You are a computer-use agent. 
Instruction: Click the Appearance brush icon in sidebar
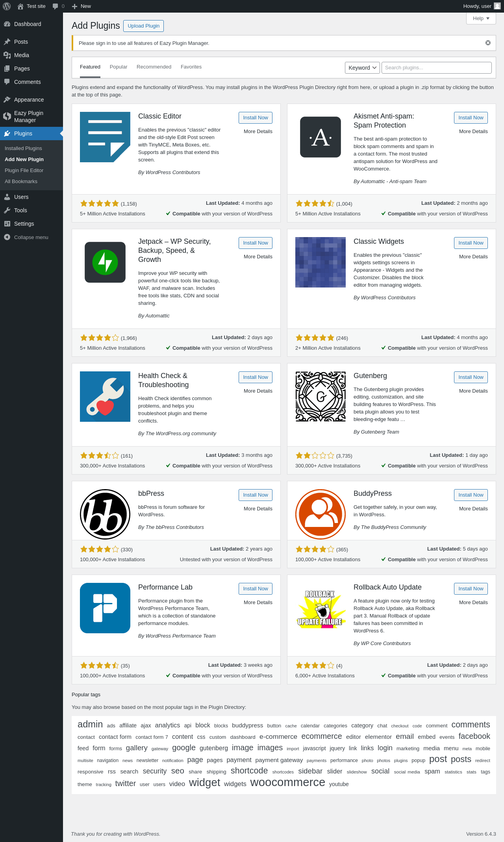[x=7, y=100]
